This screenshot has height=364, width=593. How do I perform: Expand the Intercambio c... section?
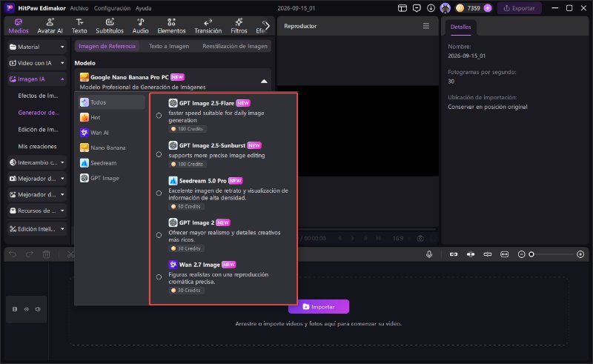point(36,162)
